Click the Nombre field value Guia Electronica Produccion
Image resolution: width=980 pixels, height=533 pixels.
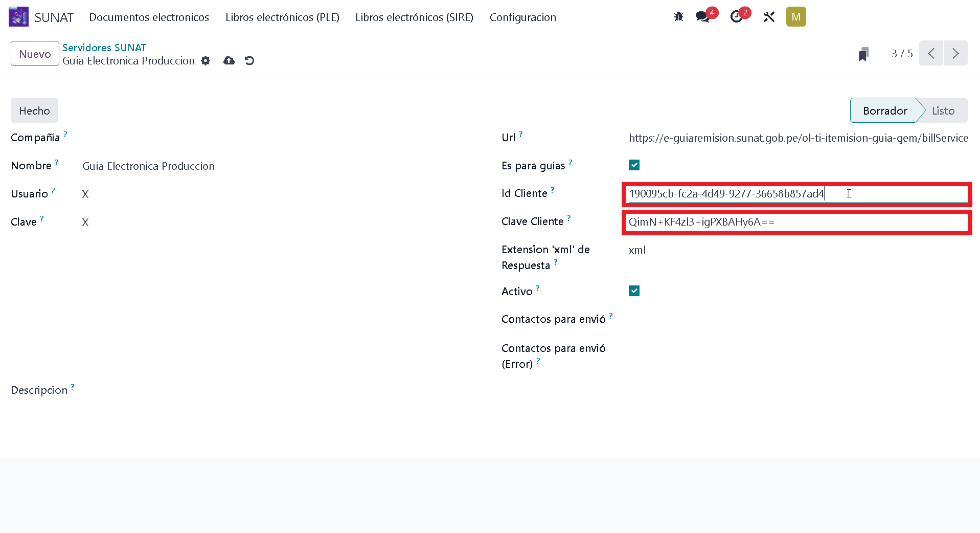click(148, 166)
